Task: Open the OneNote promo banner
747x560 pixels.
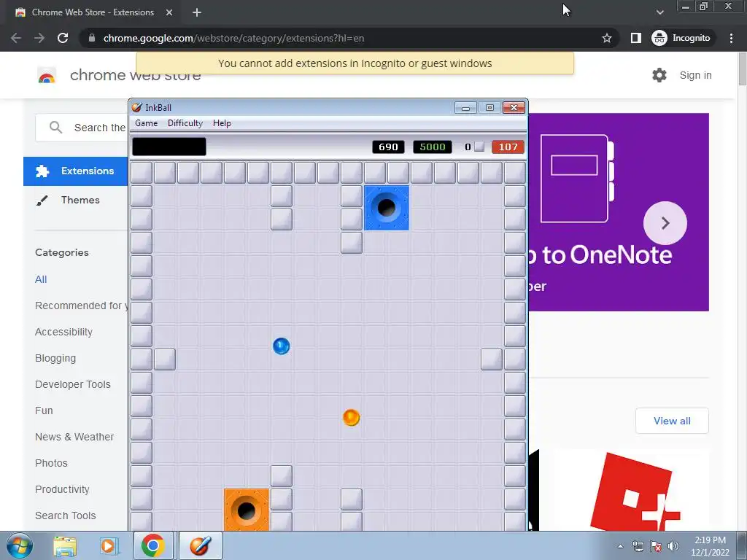Action: tap(619, 212)
